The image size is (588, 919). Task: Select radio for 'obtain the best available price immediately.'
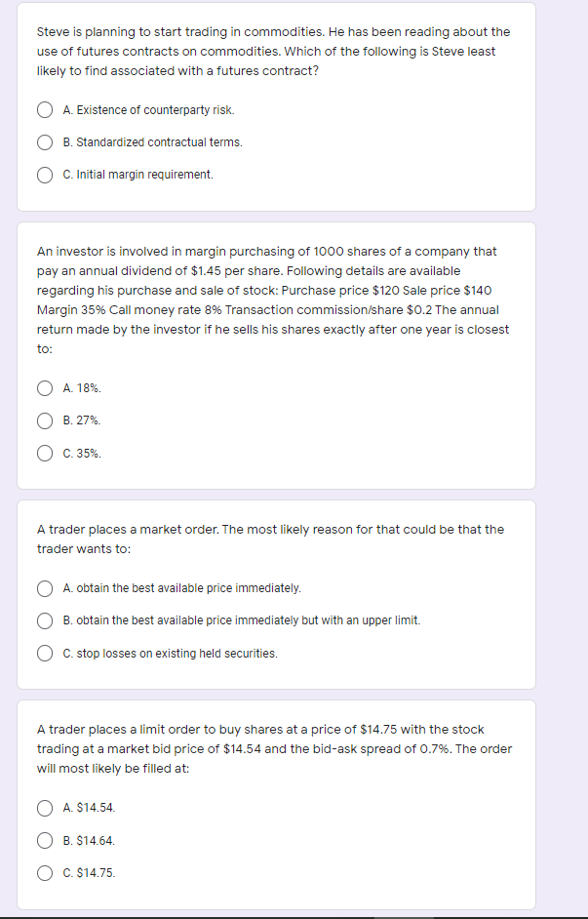[45, 588]
